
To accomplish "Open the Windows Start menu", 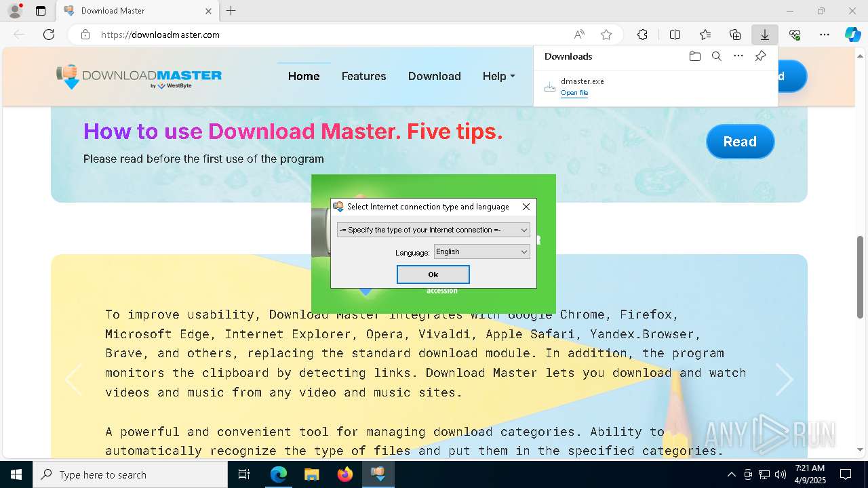I will [x=16, y=474].
